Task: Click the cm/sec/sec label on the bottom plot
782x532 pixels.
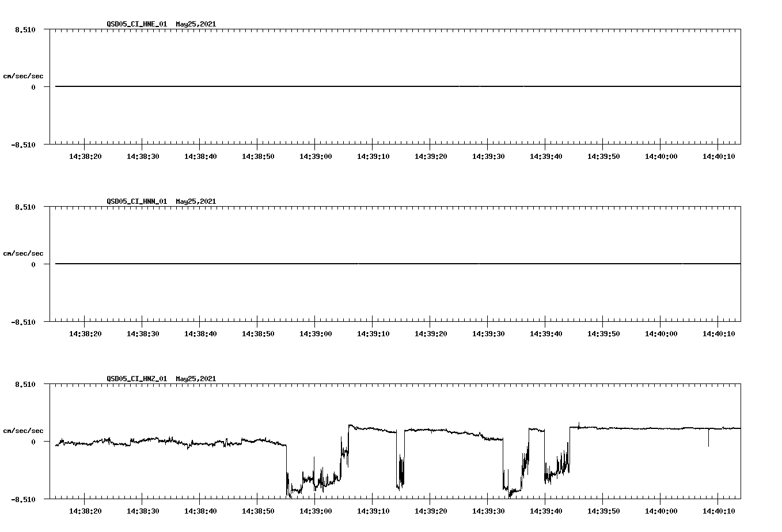Action: click(24, 430)
